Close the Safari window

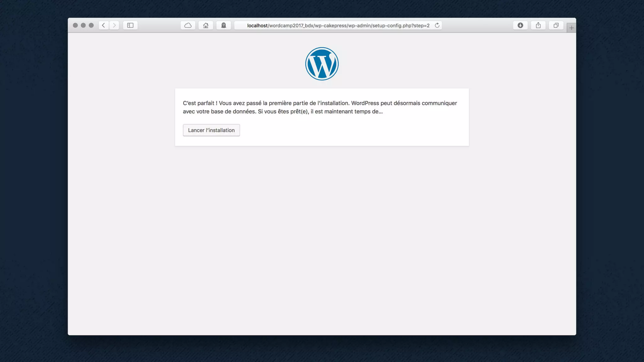pyautogui.click(x=75, y=25)
